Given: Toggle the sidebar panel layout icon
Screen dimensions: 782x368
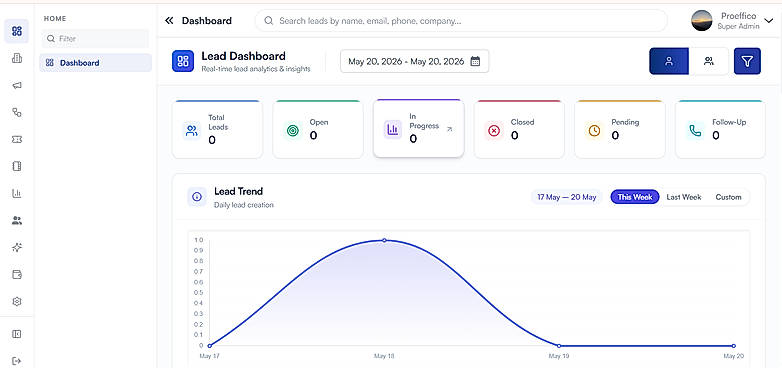Looking at the screenshot, I should click(16, 334).
